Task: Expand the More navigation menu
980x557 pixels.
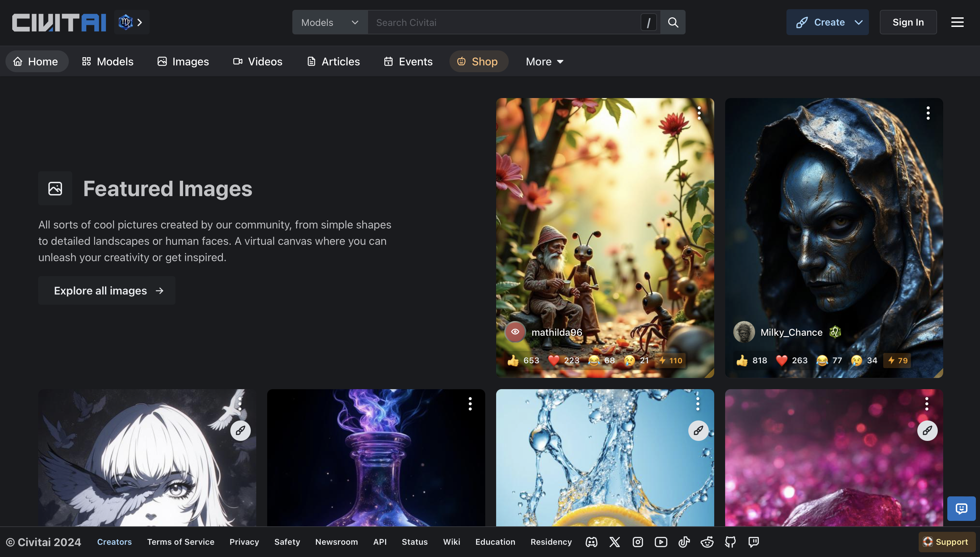Action: coord(545,62)
